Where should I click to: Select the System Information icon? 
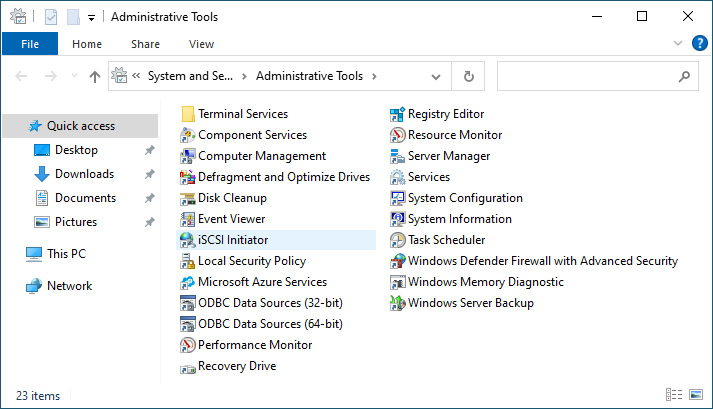397,219
